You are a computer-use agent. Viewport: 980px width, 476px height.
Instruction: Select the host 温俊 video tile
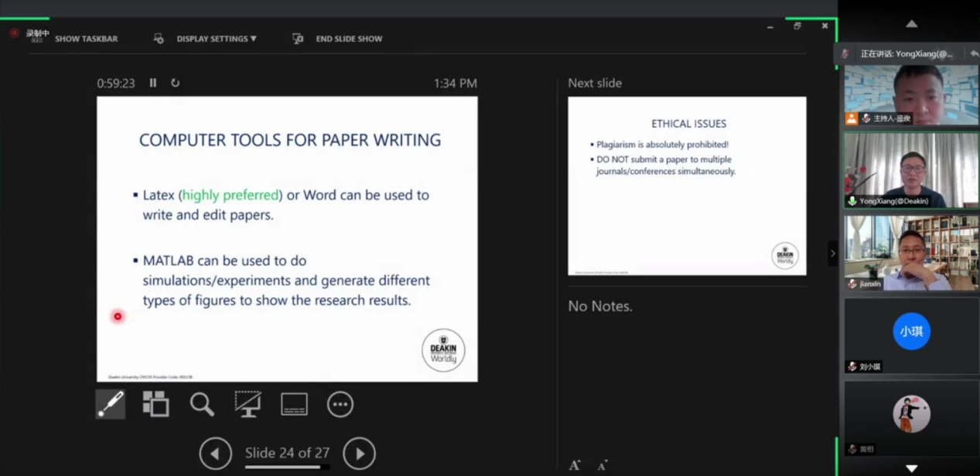click(911, 94)
